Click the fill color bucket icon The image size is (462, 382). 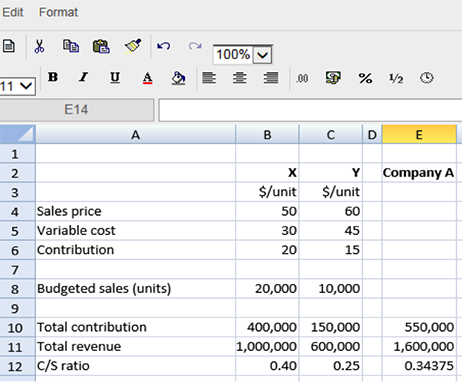pos(178,78)
